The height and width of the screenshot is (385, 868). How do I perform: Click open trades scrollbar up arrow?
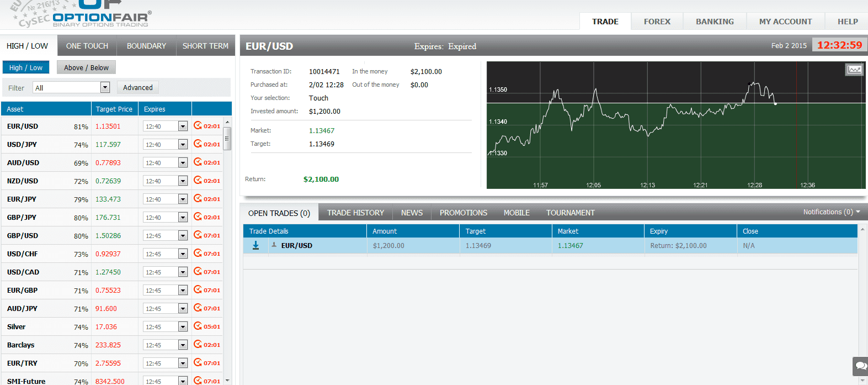click(x=862, y=228)
